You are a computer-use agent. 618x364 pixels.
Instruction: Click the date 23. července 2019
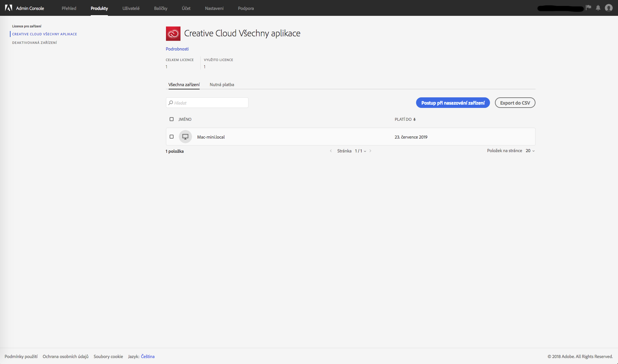411,137
